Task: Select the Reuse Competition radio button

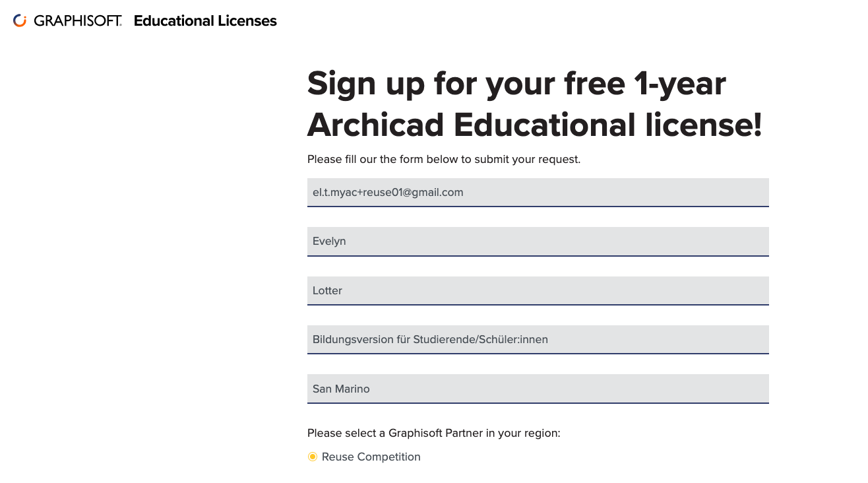Action: pyautogui.click(x=313, y=457)
